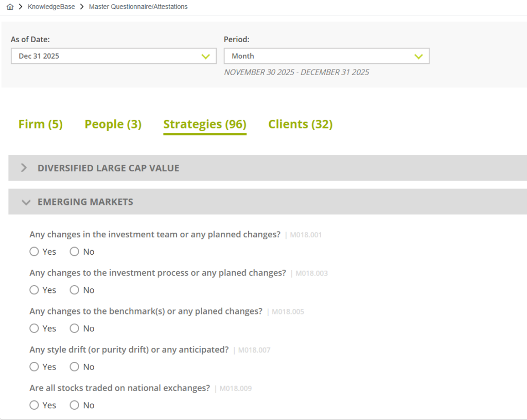Switch to the Firm (5) tab
Screen dimensions: 527x420
40,124
